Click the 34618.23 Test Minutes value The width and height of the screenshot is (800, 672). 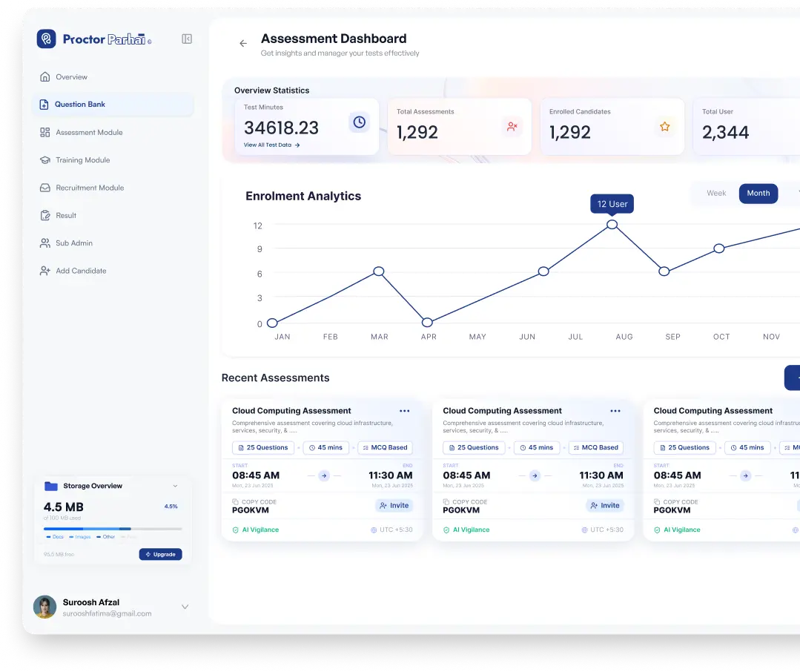click(x=281, y=128)
